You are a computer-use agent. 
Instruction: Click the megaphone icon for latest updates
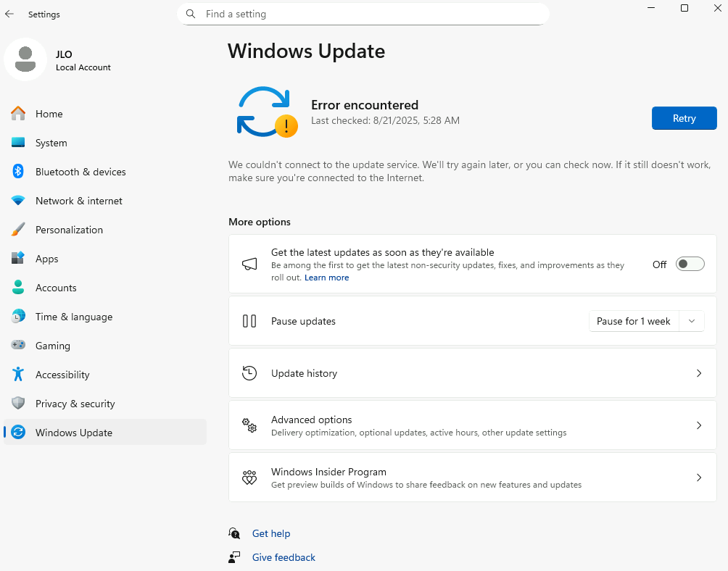[249, 264]
